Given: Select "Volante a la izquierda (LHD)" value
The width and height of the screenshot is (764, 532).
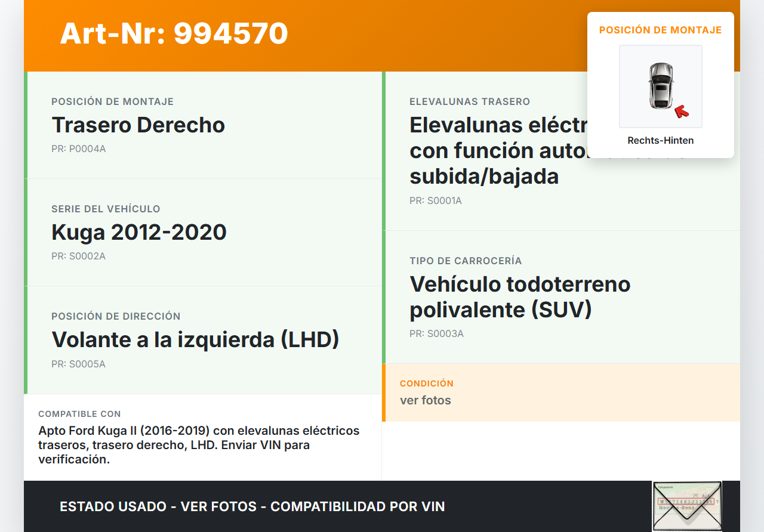Looking at the screenshot, I should click(196, 340).
